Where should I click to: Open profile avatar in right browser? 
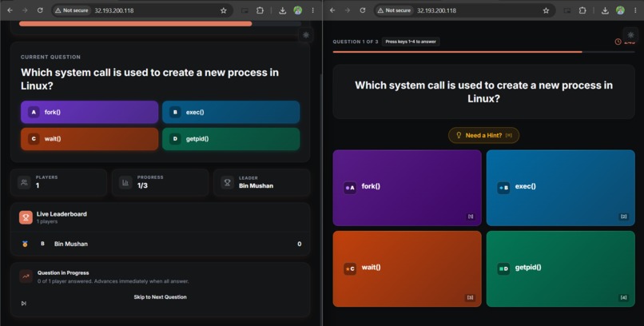point(620,10)
